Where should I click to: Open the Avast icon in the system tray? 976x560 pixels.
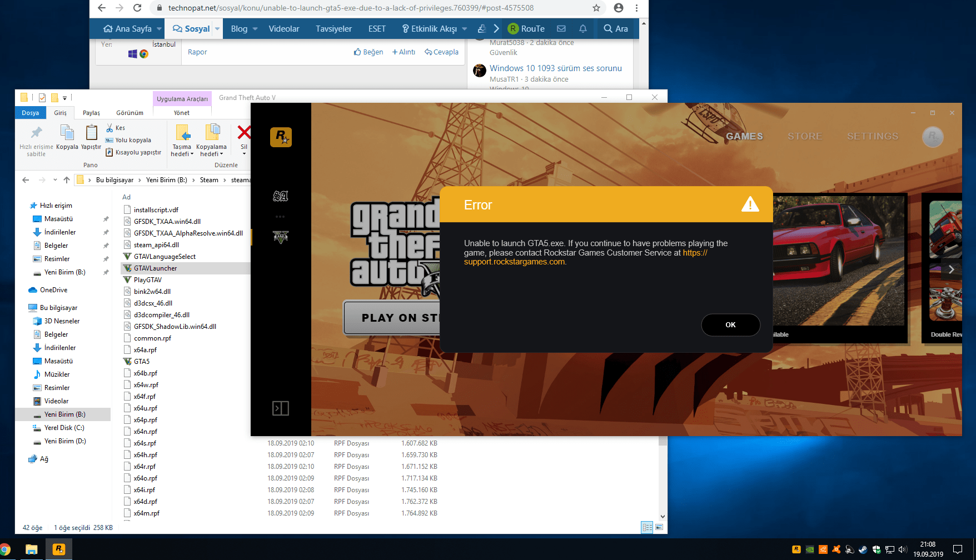[x=836, y=549]
